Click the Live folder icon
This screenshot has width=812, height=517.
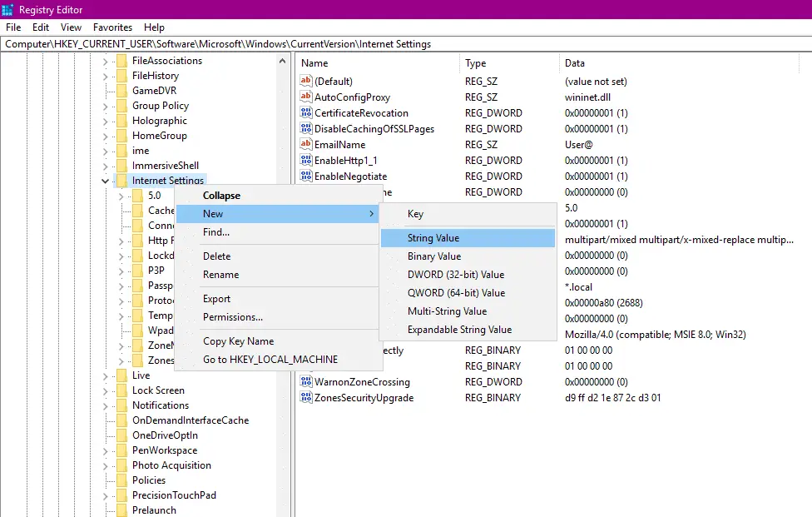121,375
